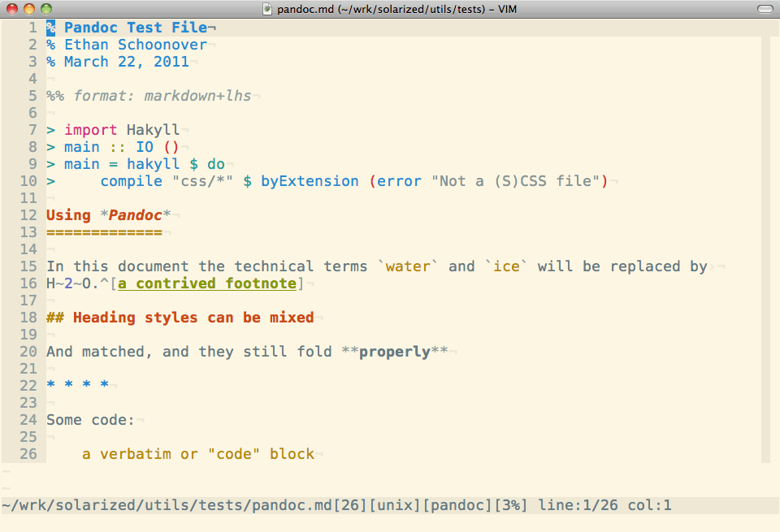780x532 pixels.
Task: Click the pandoc.md document icon in title bar
Action: pyautogui.click(x=268, y=9)
